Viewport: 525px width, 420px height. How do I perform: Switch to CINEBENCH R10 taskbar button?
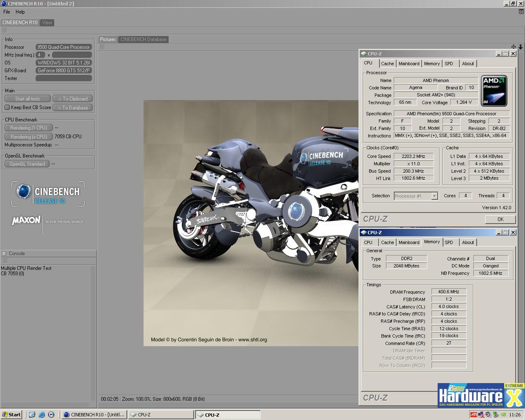pos(94,415)
